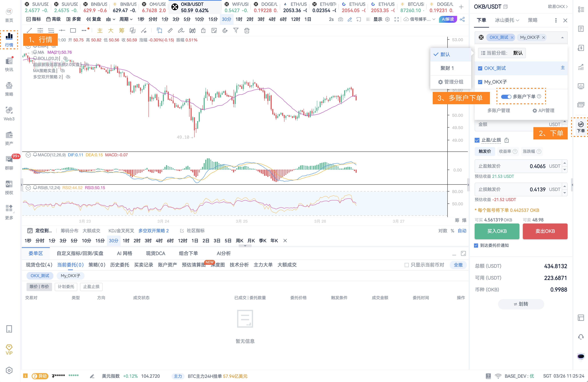
Task: Click the three-dot more options in order panel
Action: 556,20
